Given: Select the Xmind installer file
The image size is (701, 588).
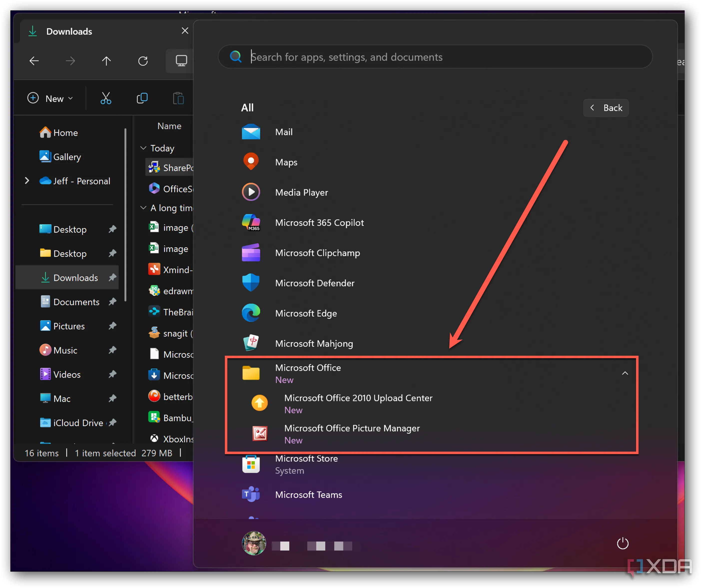Looking at the screenshot, I should (170, 270).
